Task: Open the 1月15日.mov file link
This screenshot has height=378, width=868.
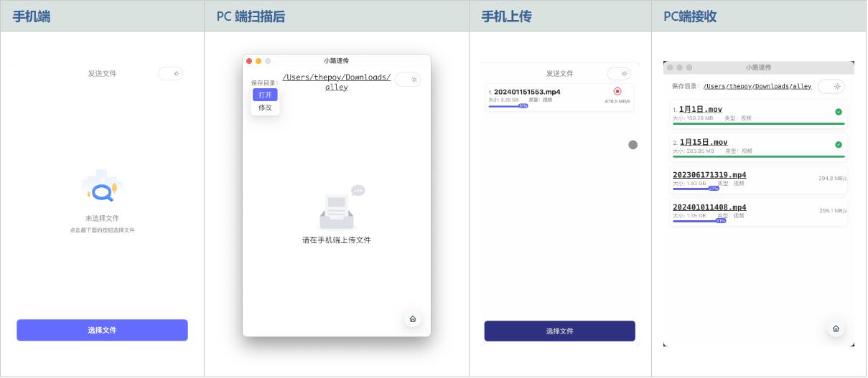Action: click(x=703, y=142)
